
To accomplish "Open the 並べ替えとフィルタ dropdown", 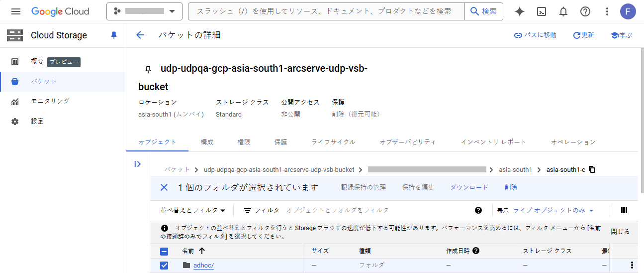I will tap(193, 211).
